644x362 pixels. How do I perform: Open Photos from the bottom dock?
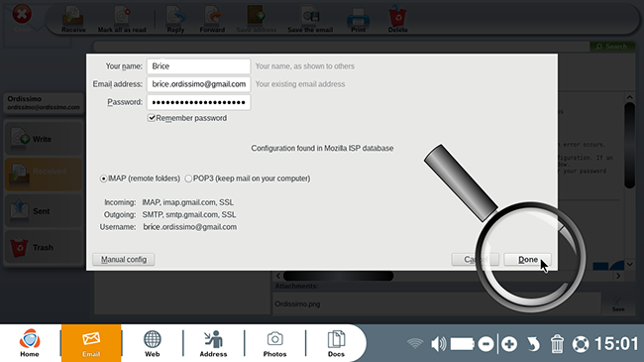tap(274, 343)
